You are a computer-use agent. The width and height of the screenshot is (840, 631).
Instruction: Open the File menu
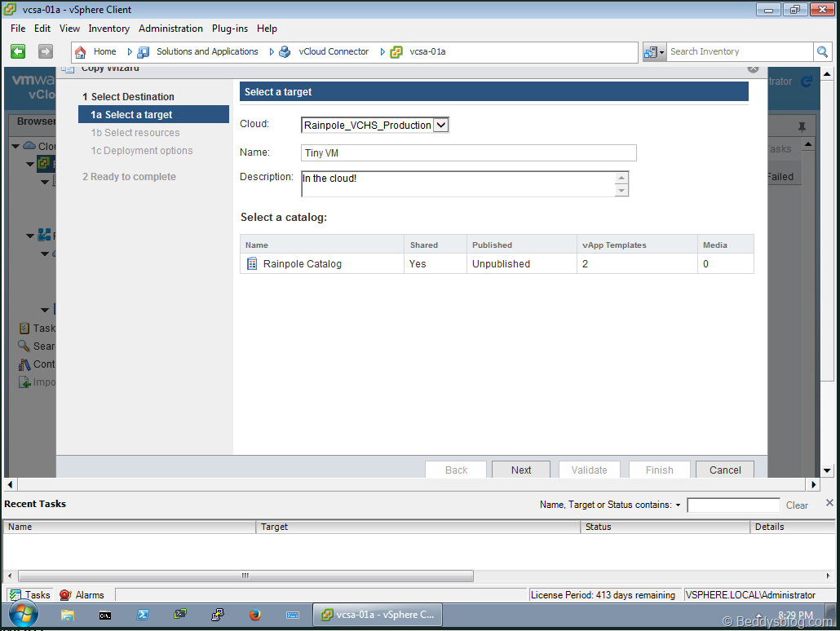click(x=18, y=29)
